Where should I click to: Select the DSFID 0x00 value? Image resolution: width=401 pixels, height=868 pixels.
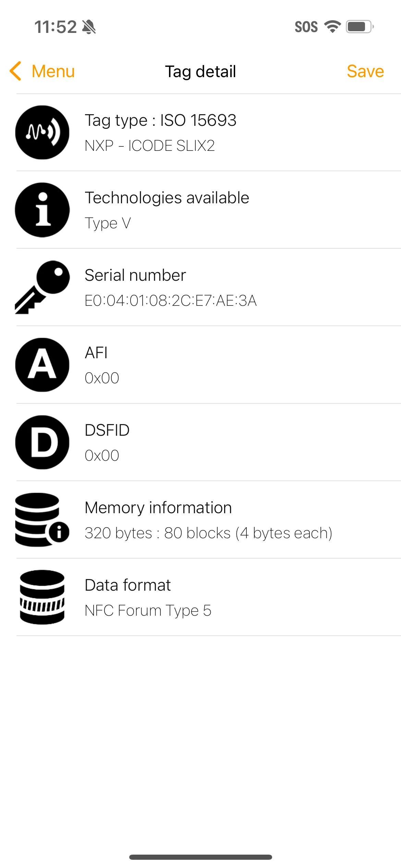point(102,456)
